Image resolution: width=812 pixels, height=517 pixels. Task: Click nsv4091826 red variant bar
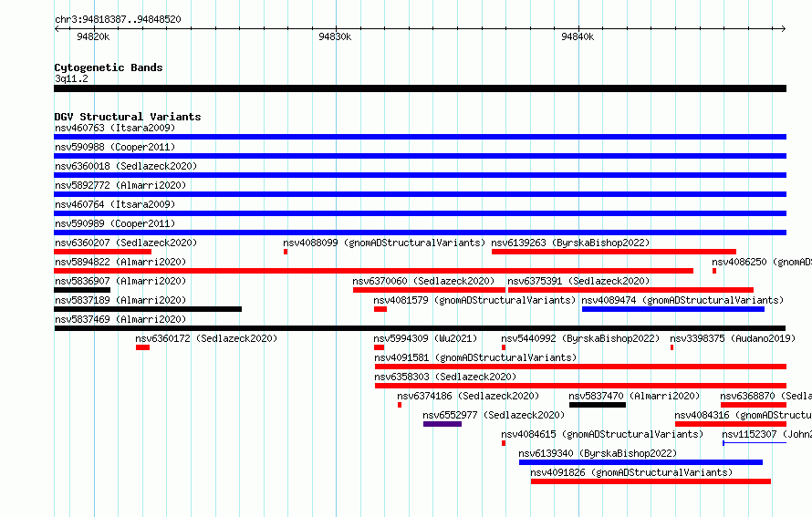tap(651, 481)
